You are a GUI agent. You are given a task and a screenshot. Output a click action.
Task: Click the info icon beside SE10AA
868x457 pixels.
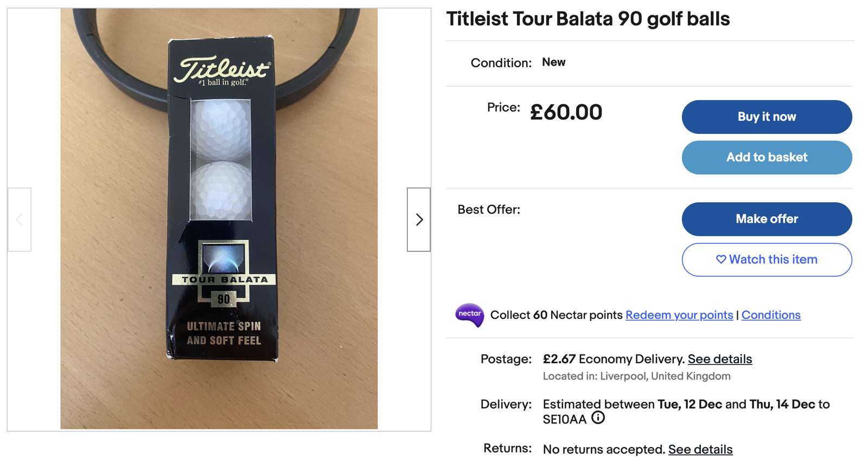tap(599, 418)
